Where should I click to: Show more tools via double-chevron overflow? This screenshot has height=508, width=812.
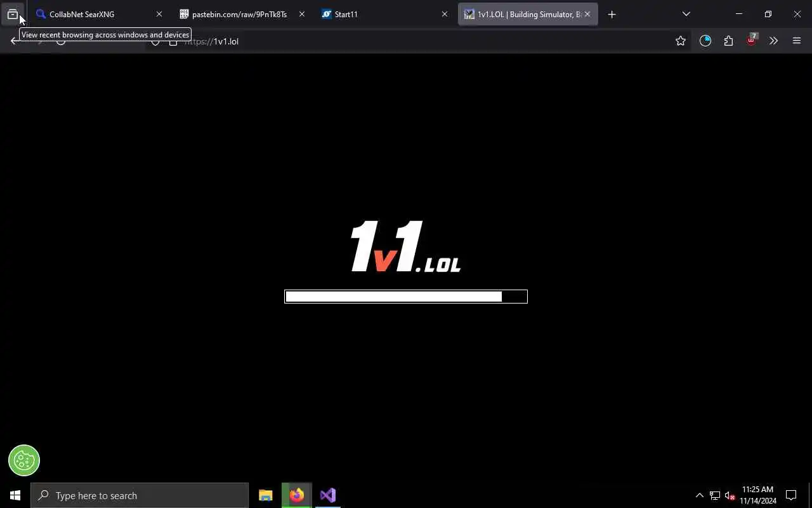pos(773,41)
